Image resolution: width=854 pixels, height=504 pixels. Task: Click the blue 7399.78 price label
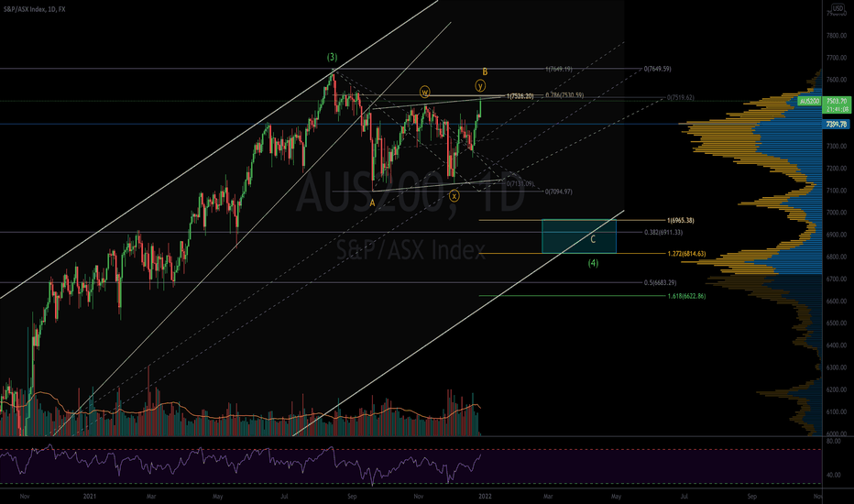pyautogui.click(x=837, y=125)
